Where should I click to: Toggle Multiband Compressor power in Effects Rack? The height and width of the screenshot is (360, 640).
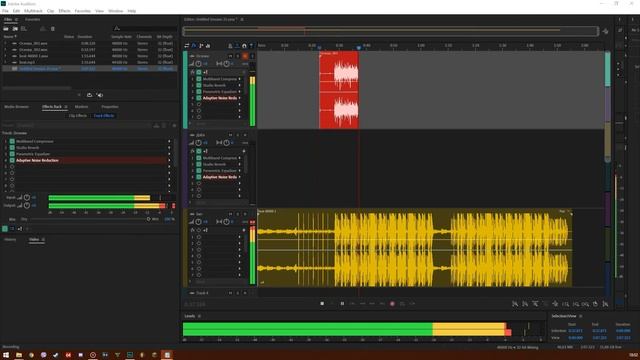click(12, 141)
